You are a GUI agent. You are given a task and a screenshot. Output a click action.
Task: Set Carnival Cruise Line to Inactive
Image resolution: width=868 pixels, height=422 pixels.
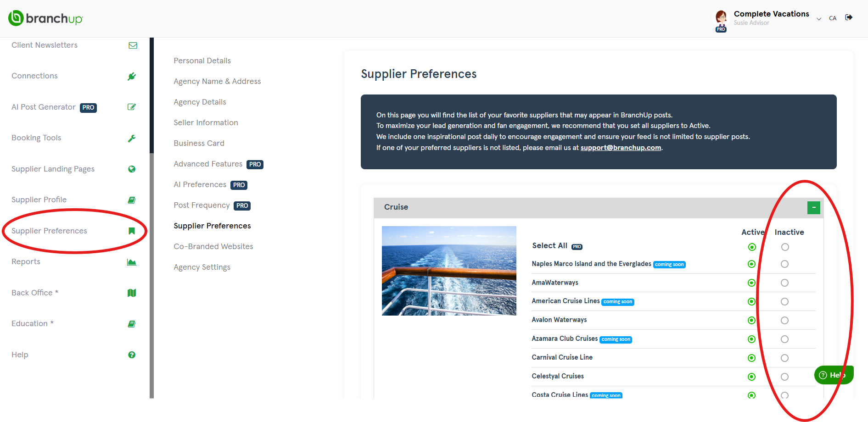click(784, 358)
